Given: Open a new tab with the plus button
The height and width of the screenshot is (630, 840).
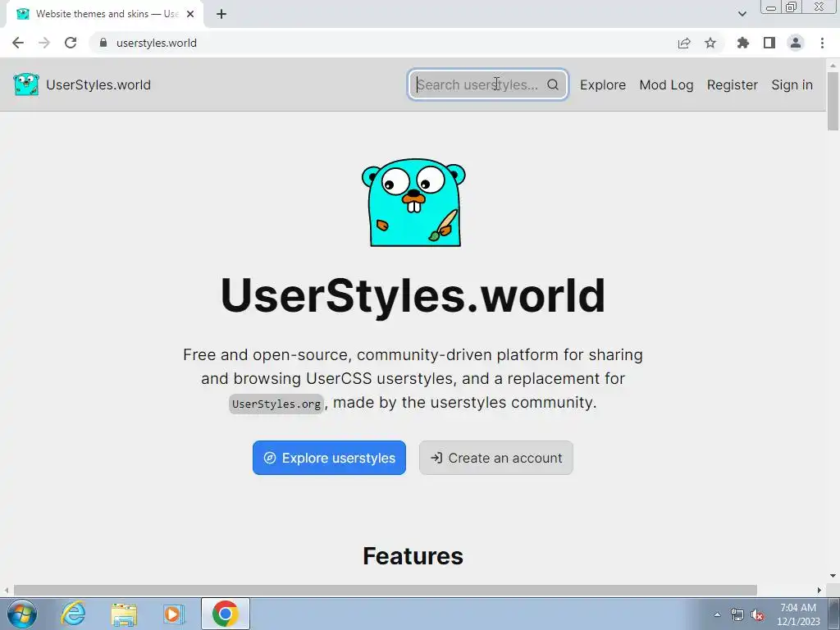Looking at the screenshot, I should click(221, 14).
